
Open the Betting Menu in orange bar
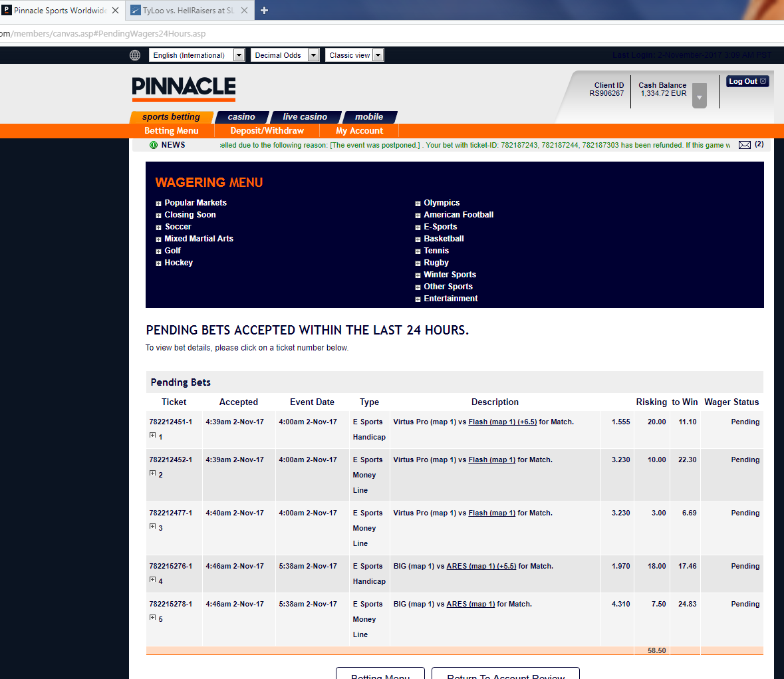click(172, 131)
